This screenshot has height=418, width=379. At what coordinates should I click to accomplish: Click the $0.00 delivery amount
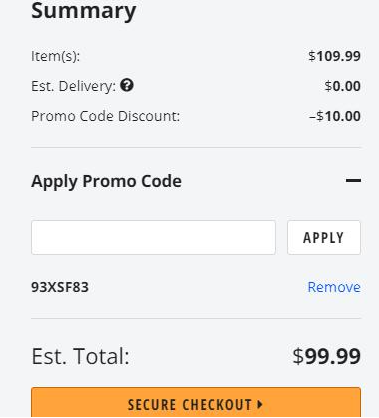[x=343, y=86]
